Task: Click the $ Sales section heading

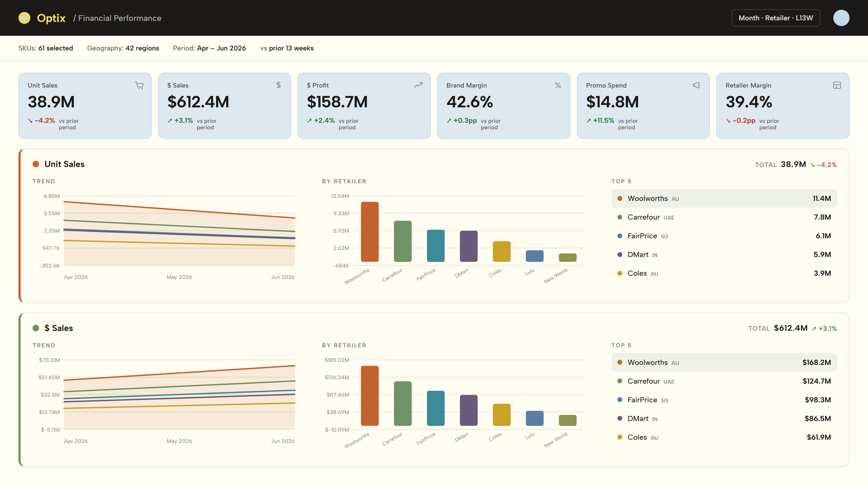Action: 59,328
